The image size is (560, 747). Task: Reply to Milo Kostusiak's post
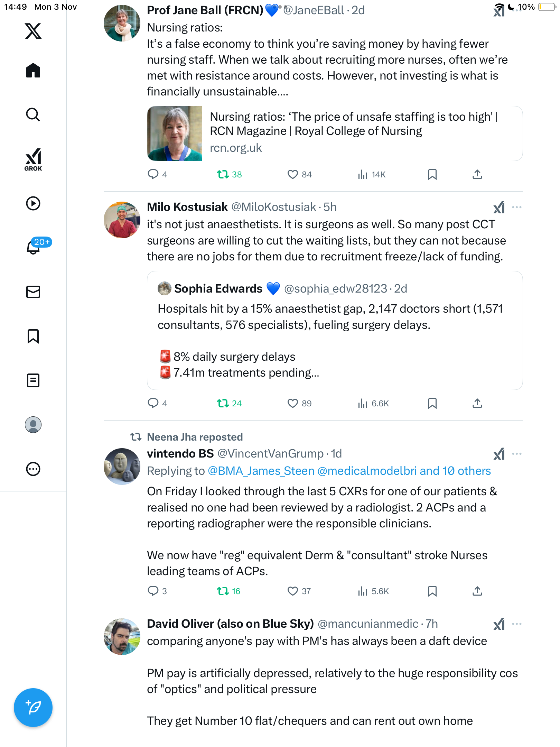[x=153, y=403]
